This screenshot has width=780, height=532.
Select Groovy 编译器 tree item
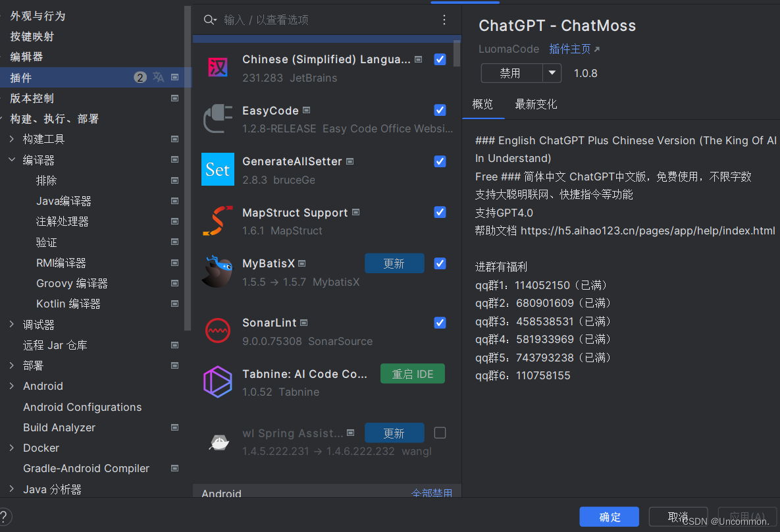pos(72,283)
